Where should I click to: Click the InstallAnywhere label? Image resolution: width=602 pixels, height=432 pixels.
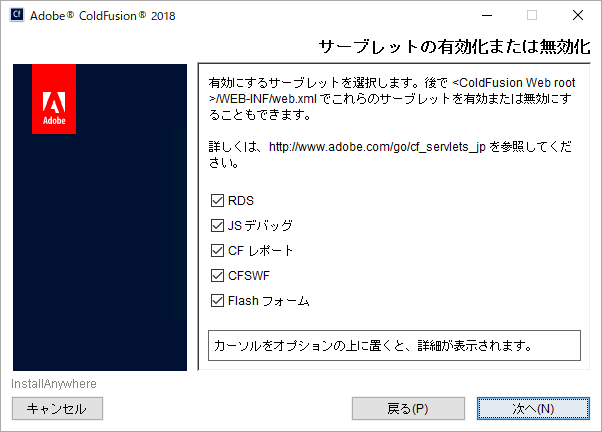click(x=54, y=384)
